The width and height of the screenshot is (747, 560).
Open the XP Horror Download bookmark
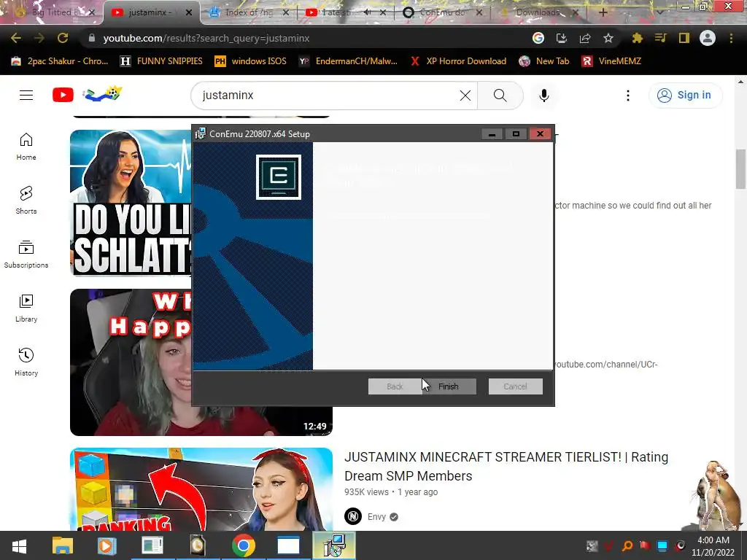458,61
